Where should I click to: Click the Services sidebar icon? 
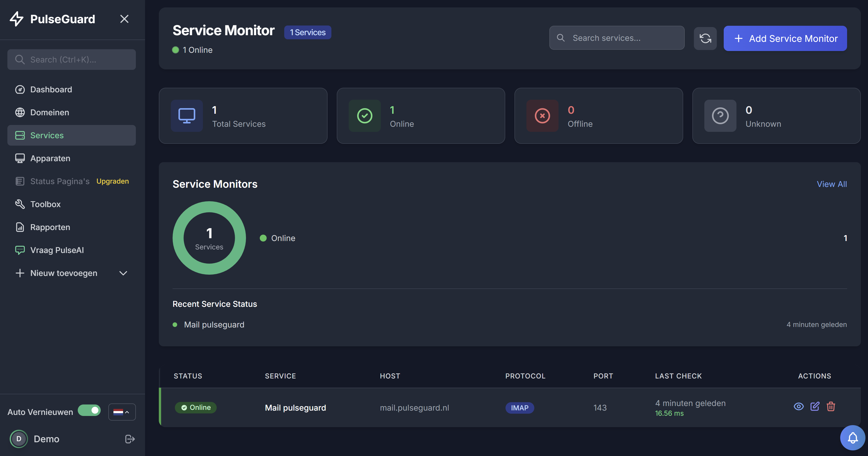[20, 135]
